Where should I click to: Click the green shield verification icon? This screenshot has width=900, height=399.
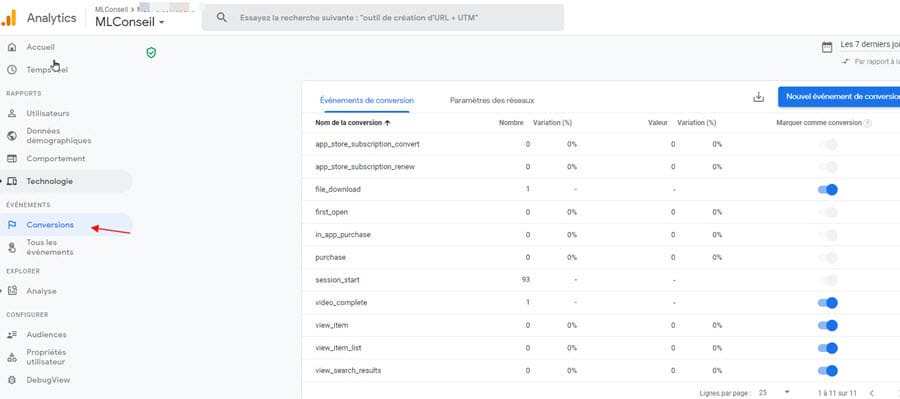tap(151, 53)
